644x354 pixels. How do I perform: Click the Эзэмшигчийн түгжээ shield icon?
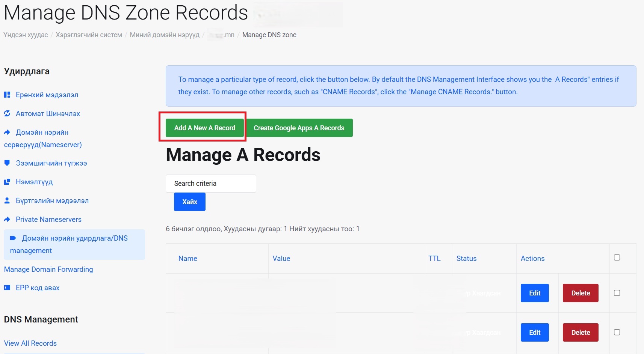[x=7, y=163]
